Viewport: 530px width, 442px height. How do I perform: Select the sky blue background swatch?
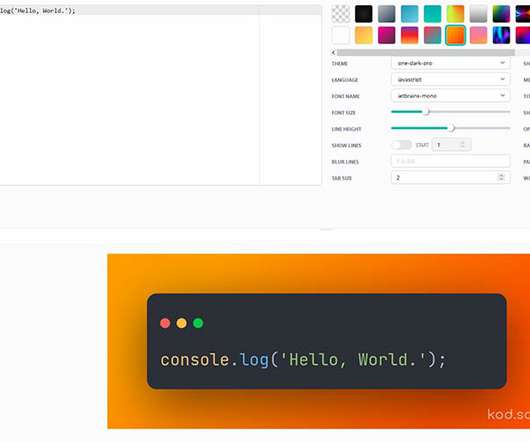click(x=409, y=14)
